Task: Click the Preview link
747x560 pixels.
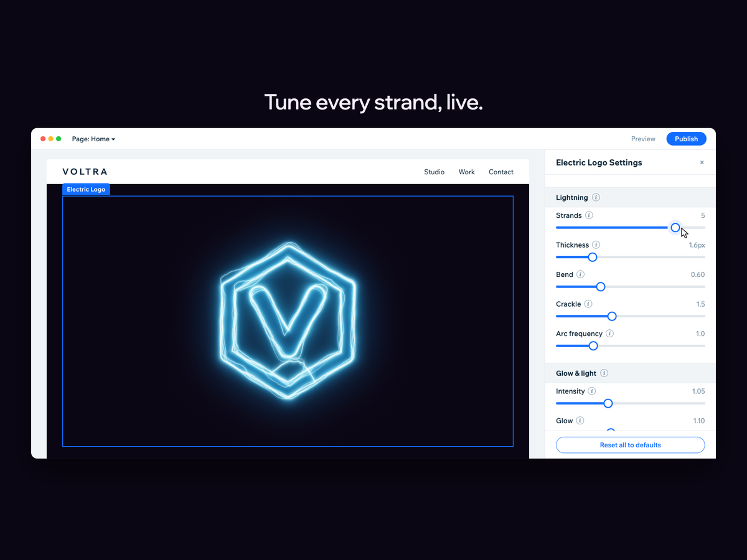Action: point(643,139)
